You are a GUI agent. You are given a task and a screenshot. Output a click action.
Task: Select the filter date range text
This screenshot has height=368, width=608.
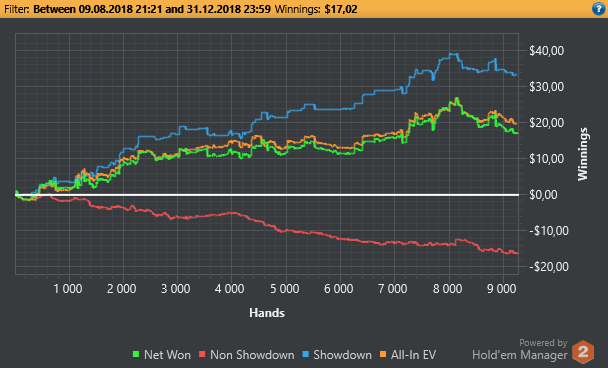tap(152, 9)
